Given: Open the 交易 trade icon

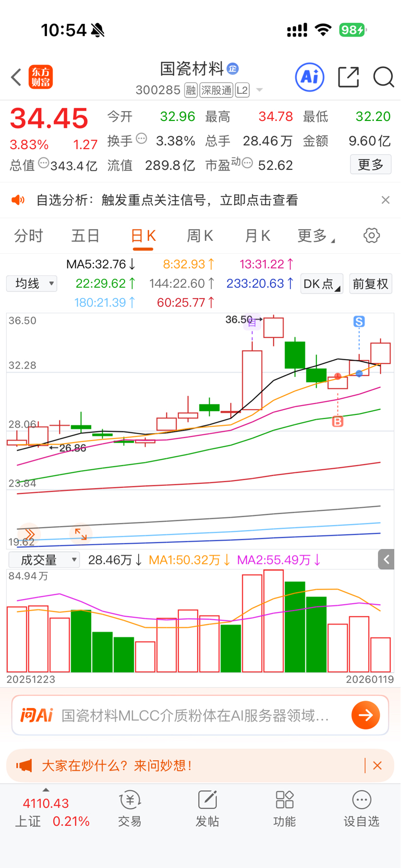Looking at the screenshot, I should pyautogui.click(x=130, y=809).
